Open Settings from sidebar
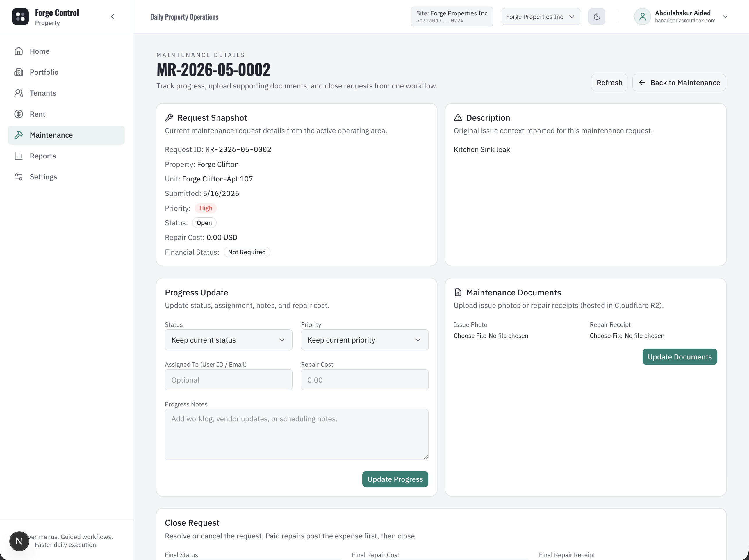749x560 pixels. (66, 177)
